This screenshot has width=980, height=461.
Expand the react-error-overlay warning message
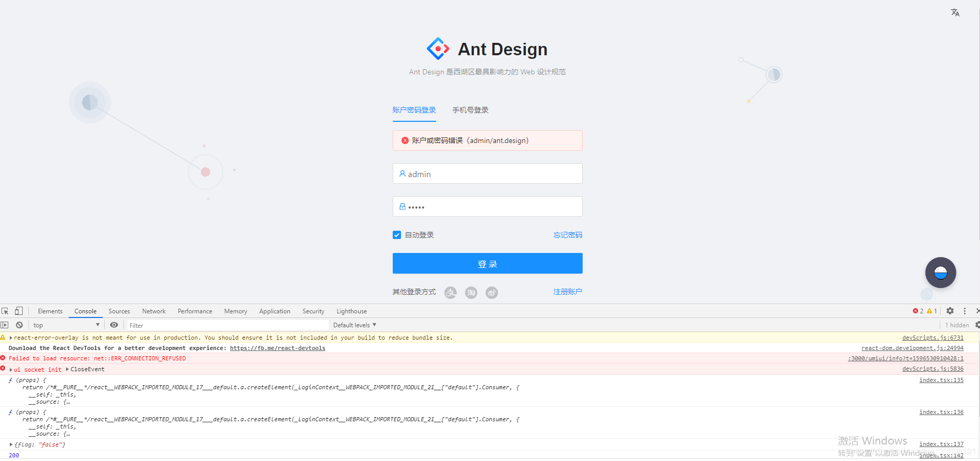[11, 338]
